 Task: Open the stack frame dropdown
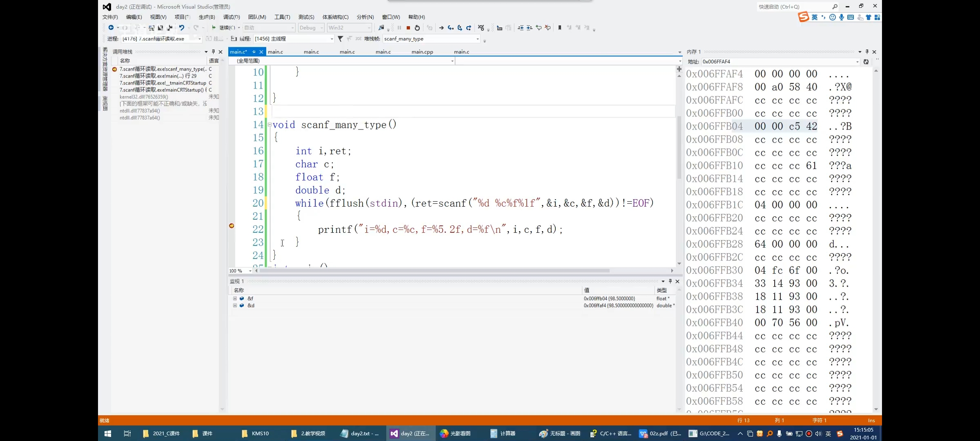pos(477,39)
